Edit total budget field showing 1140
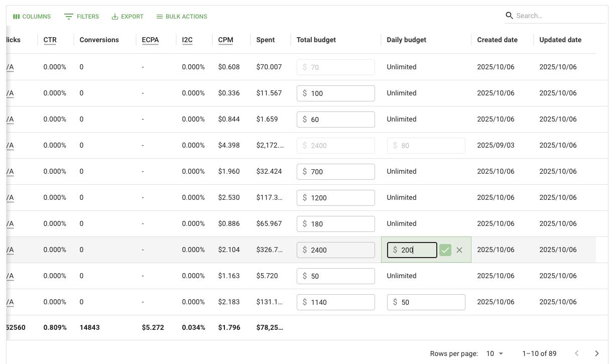This screenshot has width=611, height=364. tap(340, 302)
